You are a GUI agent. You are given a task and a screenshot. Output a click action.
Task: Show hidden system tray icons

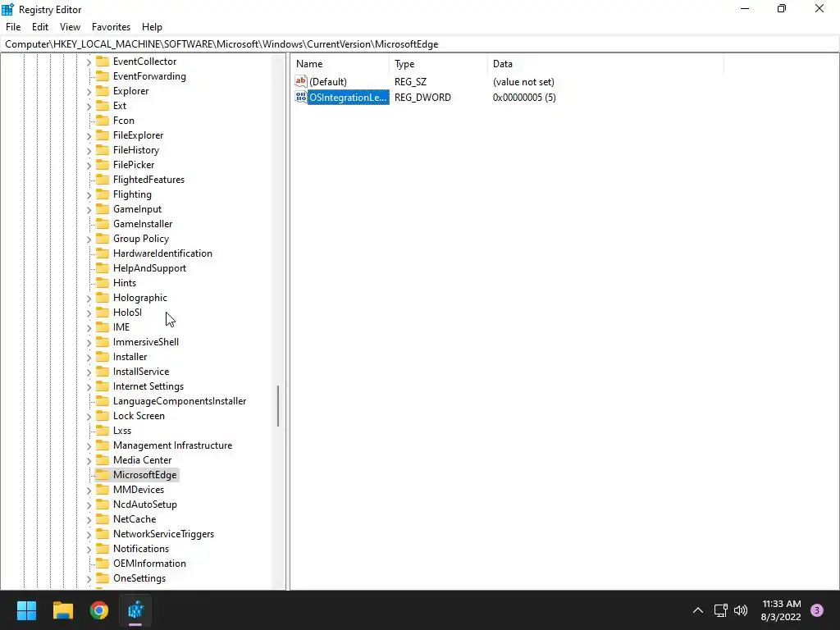click(697, 610)
